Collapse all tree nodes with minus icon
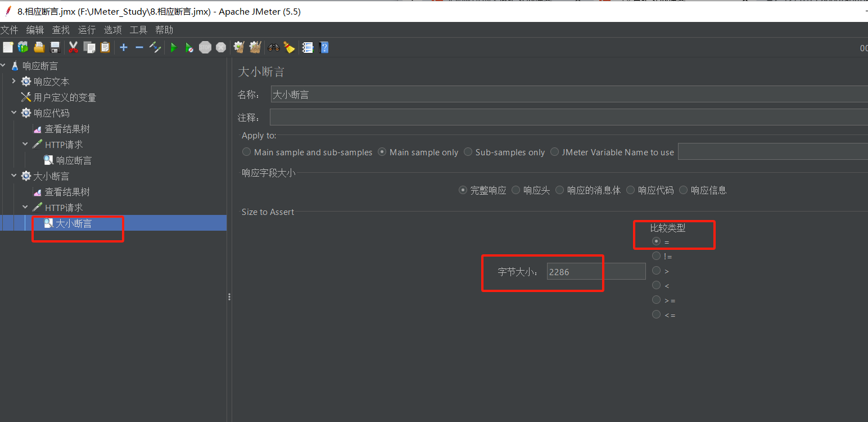Image resolution: width=868 pixels, height=422 pixels. coord(139,48)
